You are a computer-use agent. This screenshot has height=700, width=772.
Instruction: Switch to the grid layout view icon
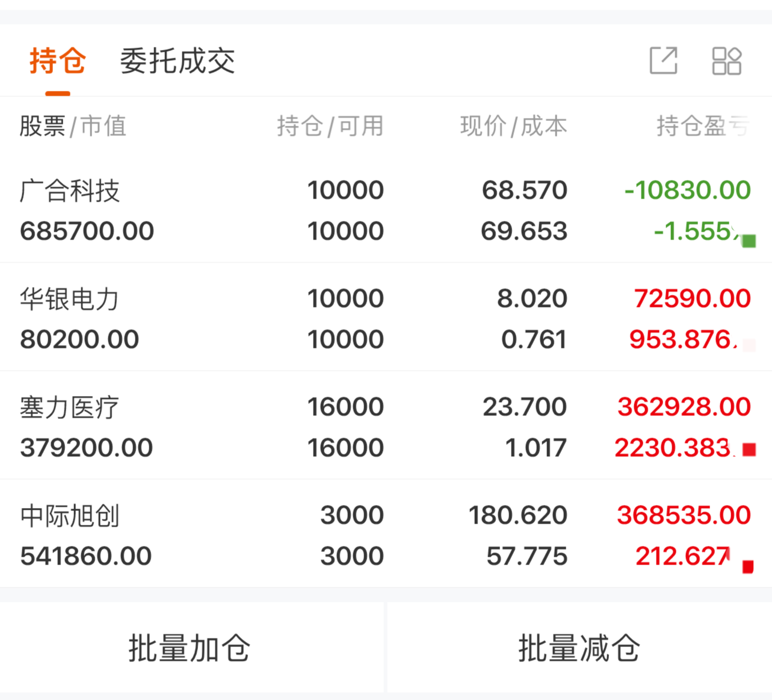pyautogui.click(x=726, y=60)
